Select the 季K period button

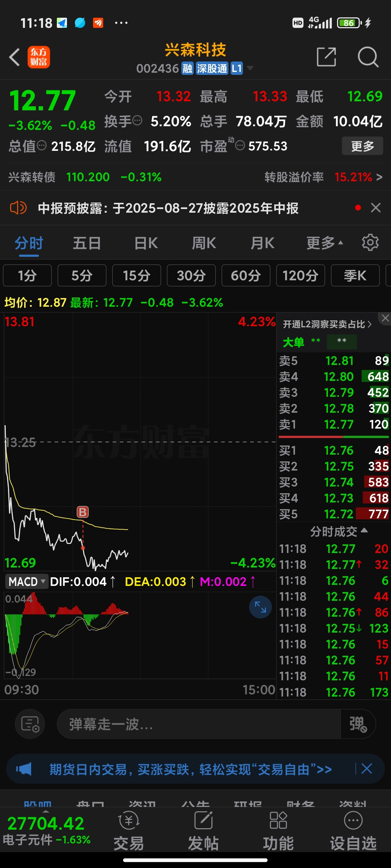tap(355, 275)
